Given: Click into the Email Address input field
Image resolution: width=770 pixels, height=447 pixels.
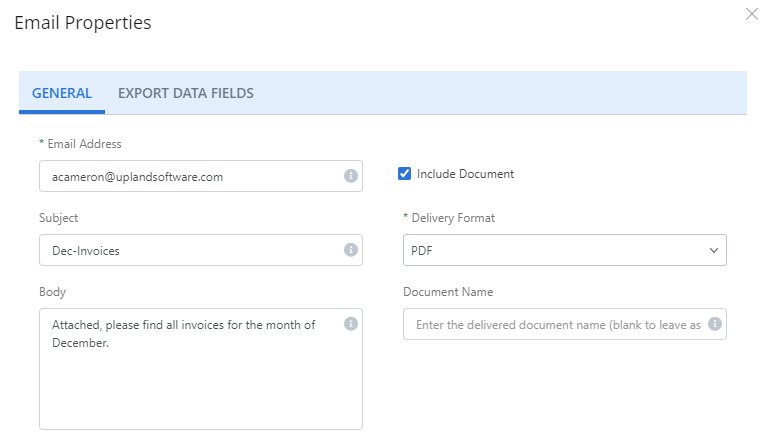Looking at the screenshot, I should tap(190, 176).
